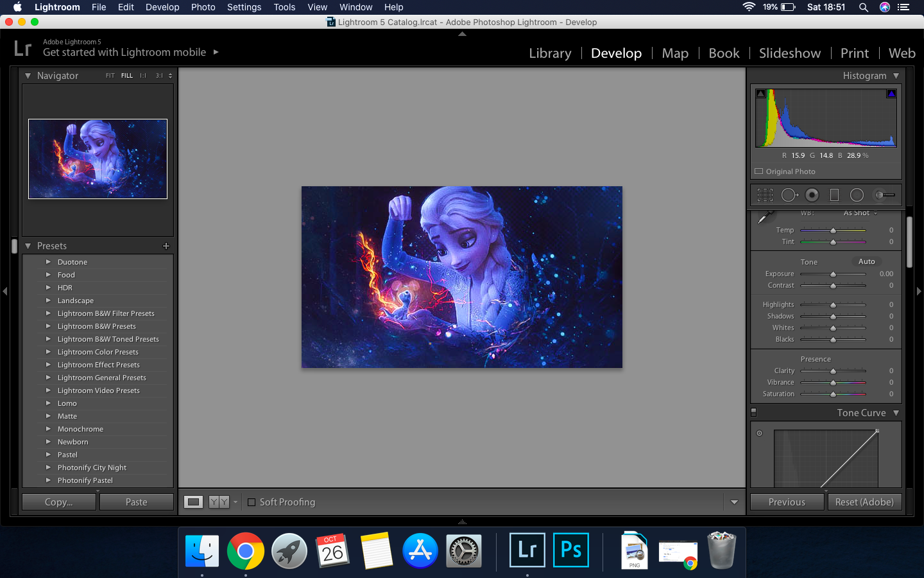Switch to the Map module
Screen dimensions: 924x578
tap(675, 53)
